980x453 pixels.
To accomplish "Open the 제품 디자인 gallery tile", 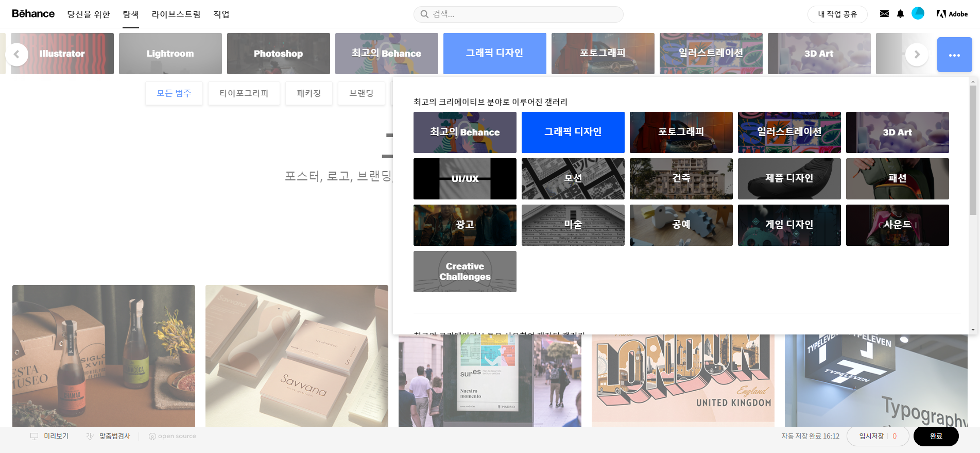I will pyautogui.click(x=789, y=179).
